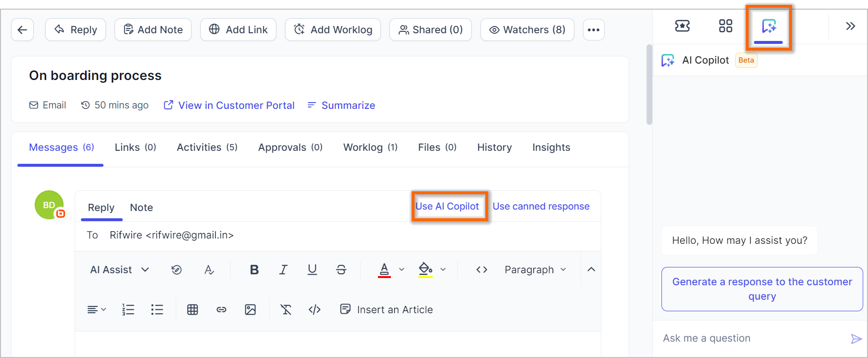The height and width of the screenshot is (358, 868).
Task: Open the Approvals (0) tab
Action: [x=290, y=147]
